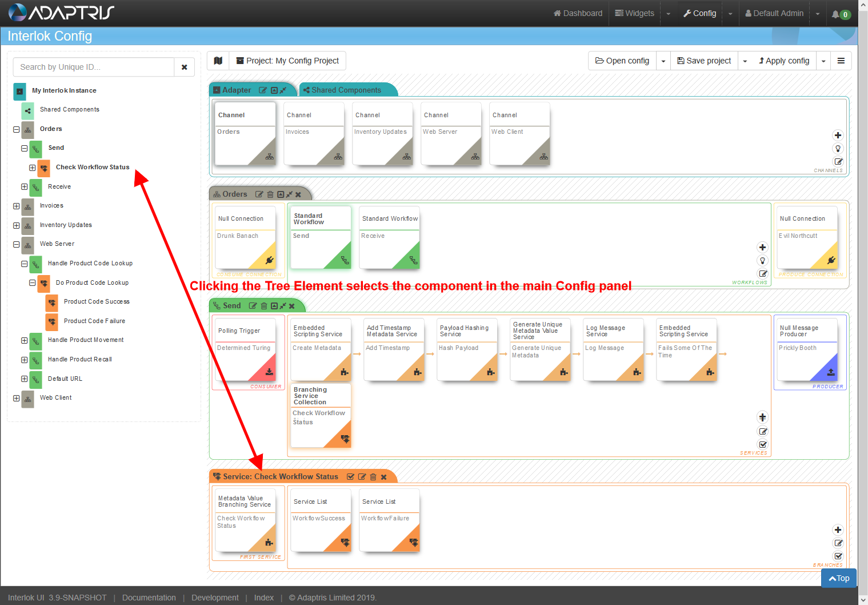Jump to top with the Top button

(839, 578)
